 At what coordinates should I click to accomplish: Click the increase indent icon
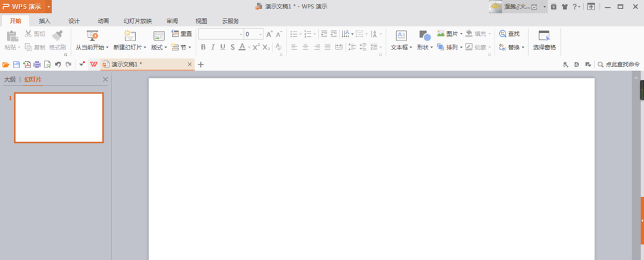click(334, 34)
